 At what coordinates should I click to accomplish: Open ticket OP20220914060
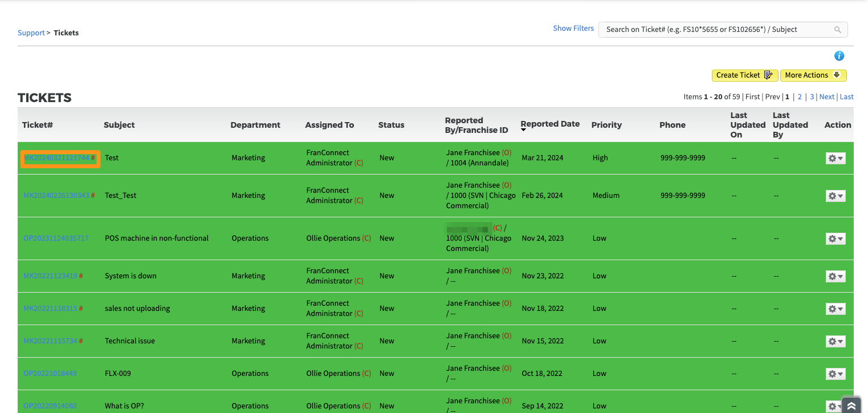tap(50, 406)
